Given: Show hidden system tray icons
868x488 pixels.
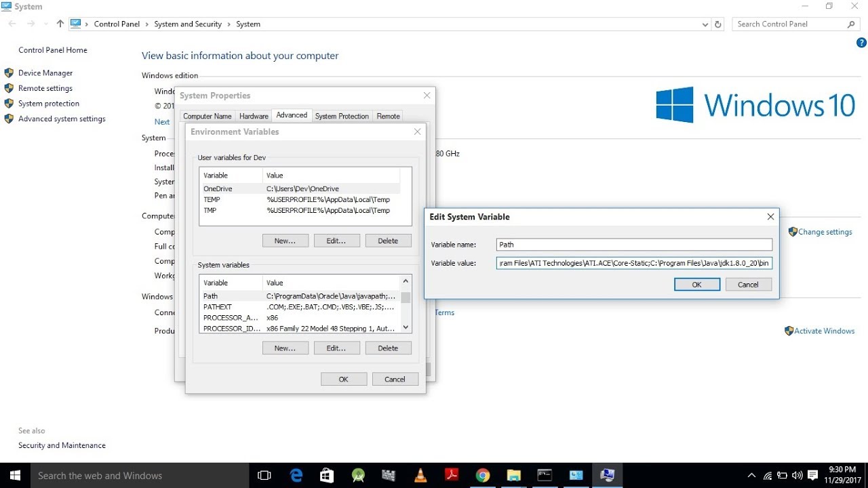Looking at the screenshot, I should coord(751,476).
